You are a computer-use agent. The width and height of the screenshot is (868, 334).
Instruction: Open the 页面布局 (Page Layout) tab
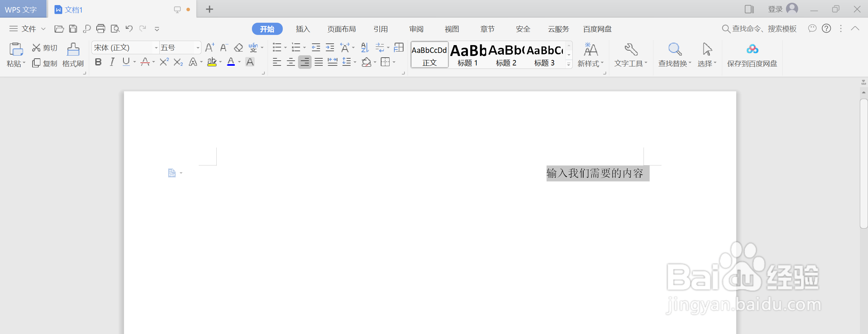point(342,29)
